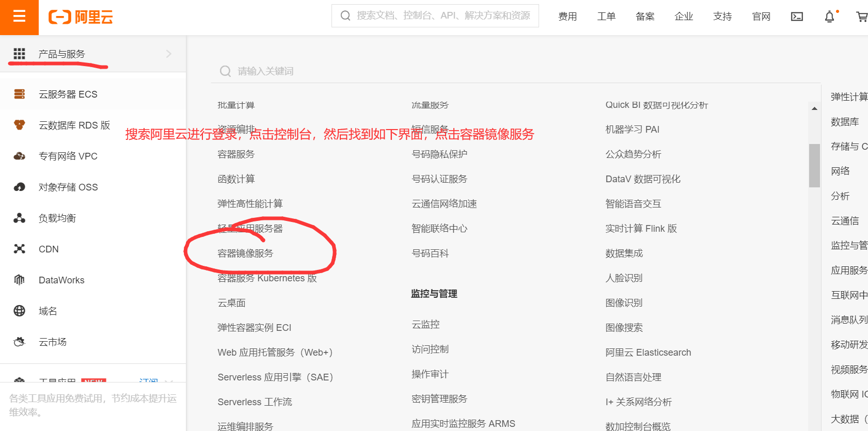Click the 云服务器 ECS icon
This screenshot has width=868, height=431.
[19, 94]
